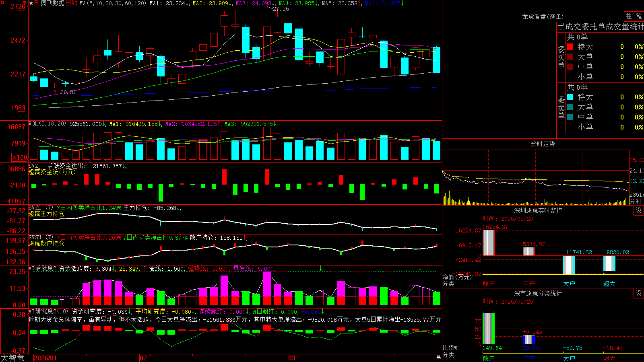The height and width of the screenshot is (362, 644).
Task: Select the 02 month timeline marker
Action: click(143, 358)
